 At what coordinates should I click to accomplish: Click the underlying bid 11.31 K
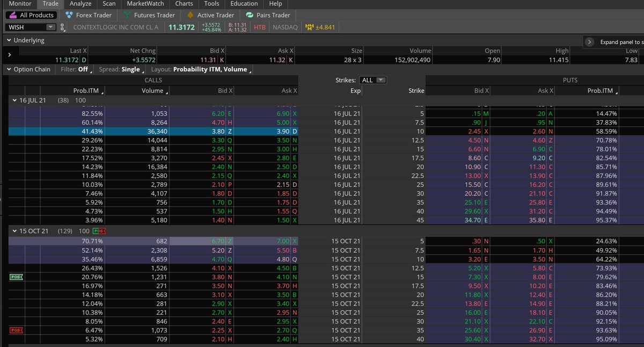[x=213, y=60]
